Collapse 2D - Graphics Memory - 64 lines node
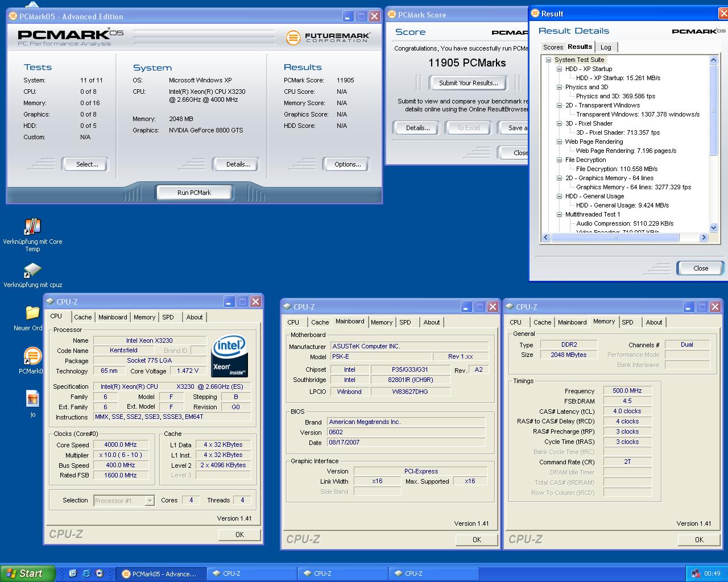Screen dimensions: 728x582 click(559, 178)
